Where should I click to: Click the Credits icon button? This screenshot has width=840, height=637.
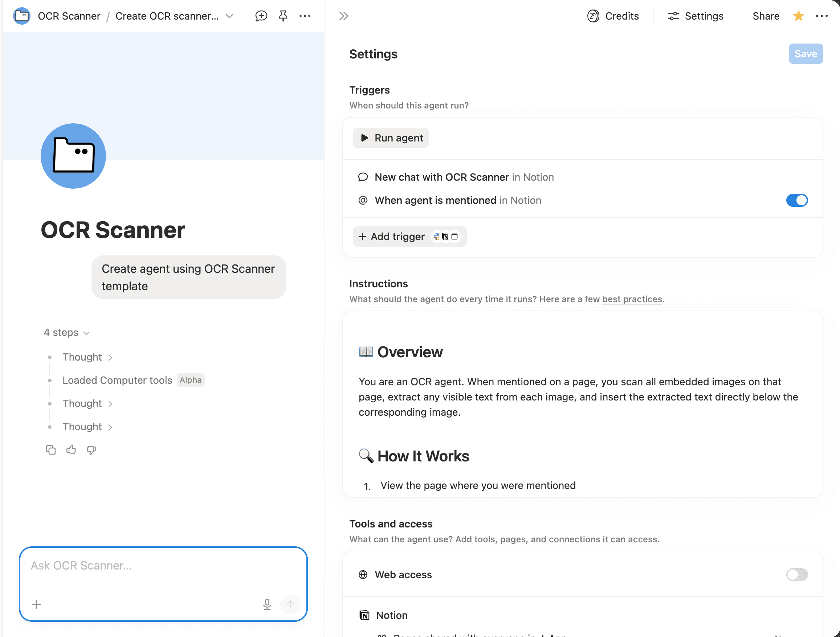pos(613,16)
